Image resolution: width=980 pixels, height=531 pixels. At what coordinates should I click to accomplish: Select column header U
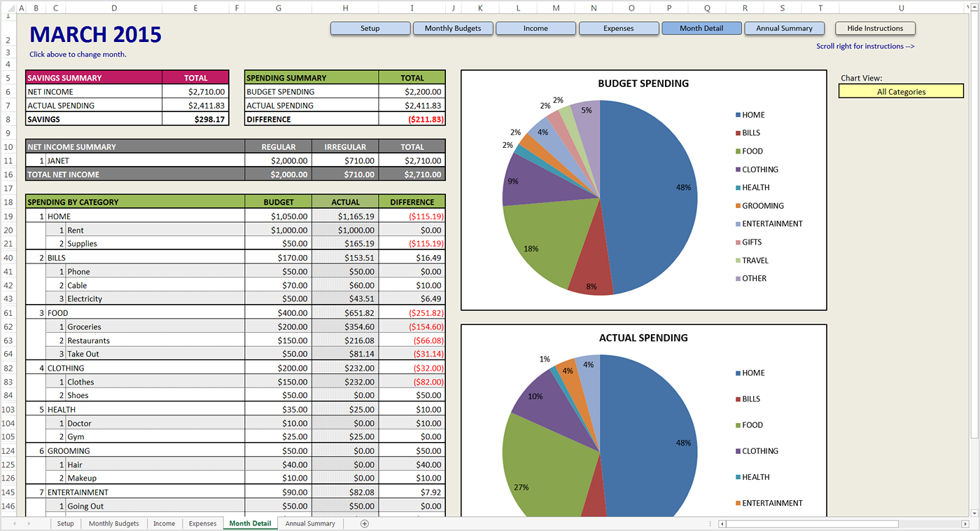click(902, 8)
